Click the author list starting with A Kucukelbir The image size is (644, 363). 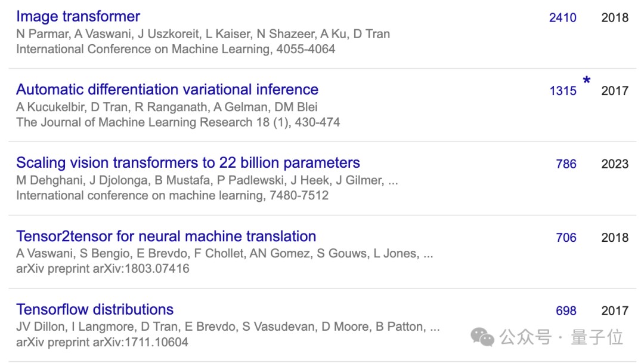(166, 107)
